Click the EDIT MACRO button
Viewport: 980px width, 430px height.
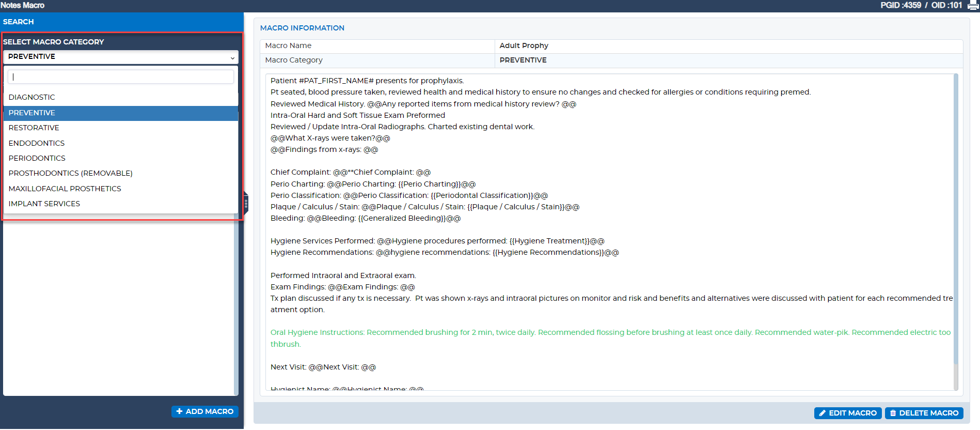pos(847,413)
